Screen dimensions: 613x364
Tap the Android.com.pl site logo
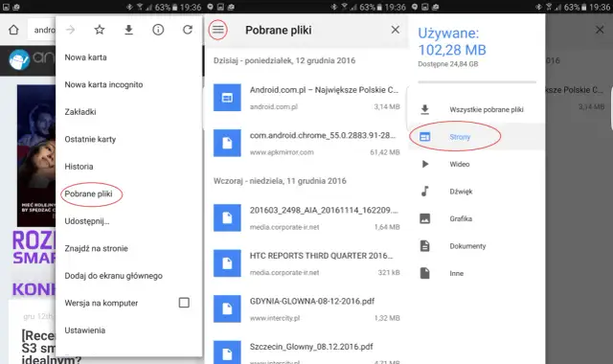[19, 59]
